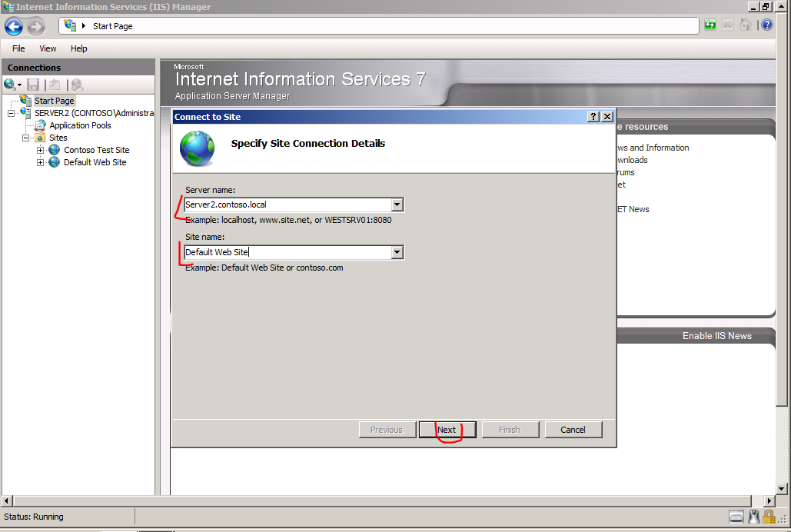Click the large globe icon in dialog

tap(198, 148)
